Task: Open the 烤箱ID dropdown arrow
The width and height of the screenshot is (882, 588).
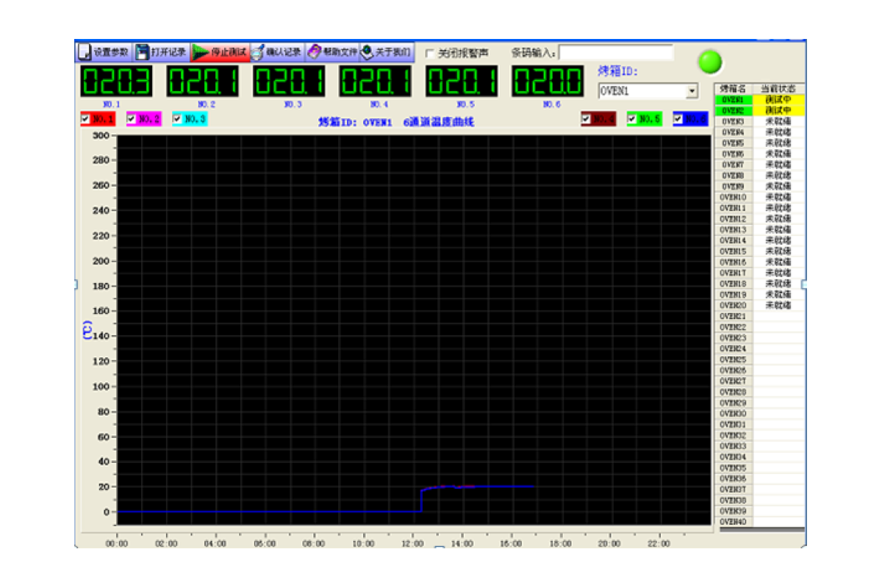Action: pos(691,91)
